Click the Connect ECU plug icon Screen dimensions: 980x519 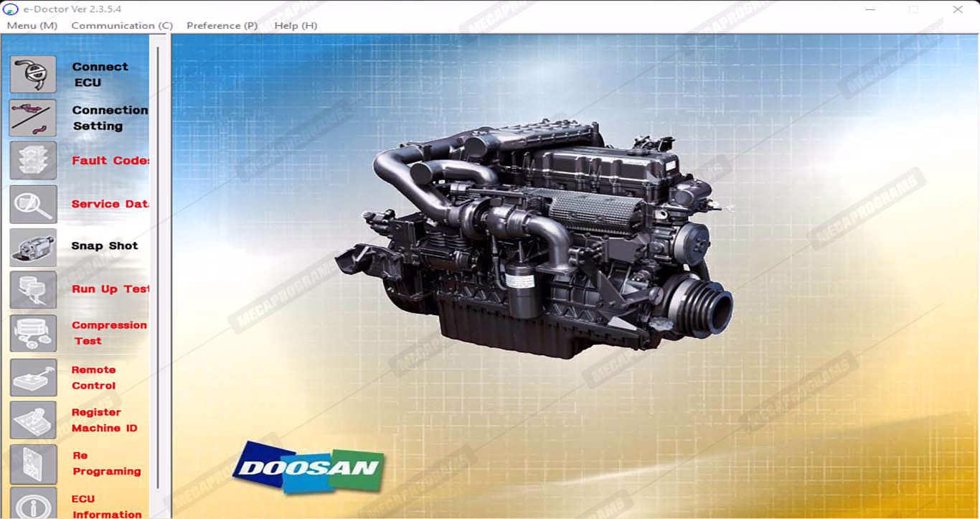click(x=33, y=75)
